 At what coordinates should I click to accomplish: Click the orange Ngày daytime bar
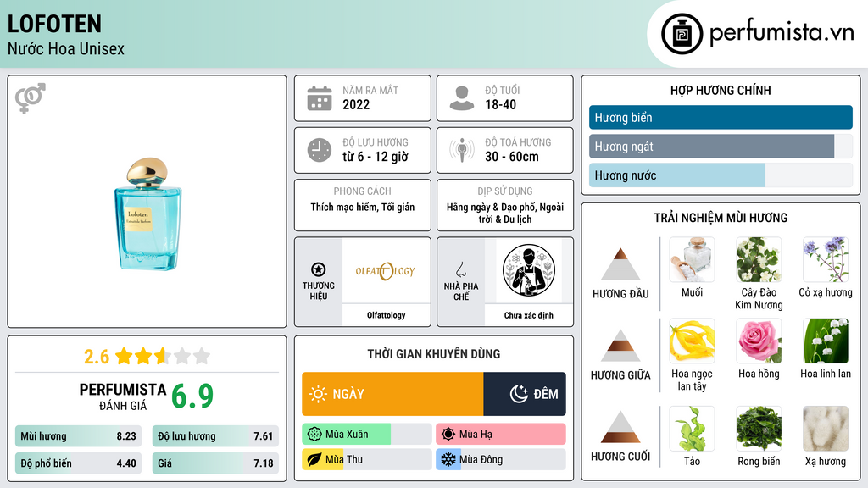[x=392, y=394]
